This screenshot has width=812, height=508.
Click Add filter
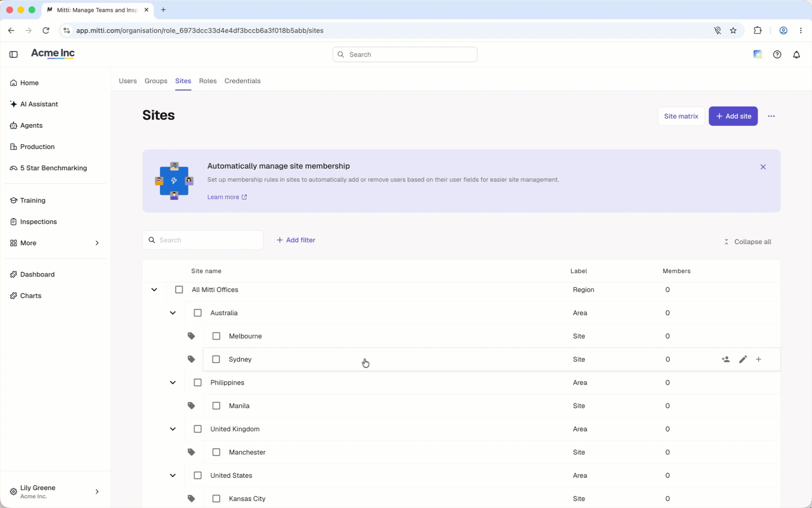coord(296,240)
